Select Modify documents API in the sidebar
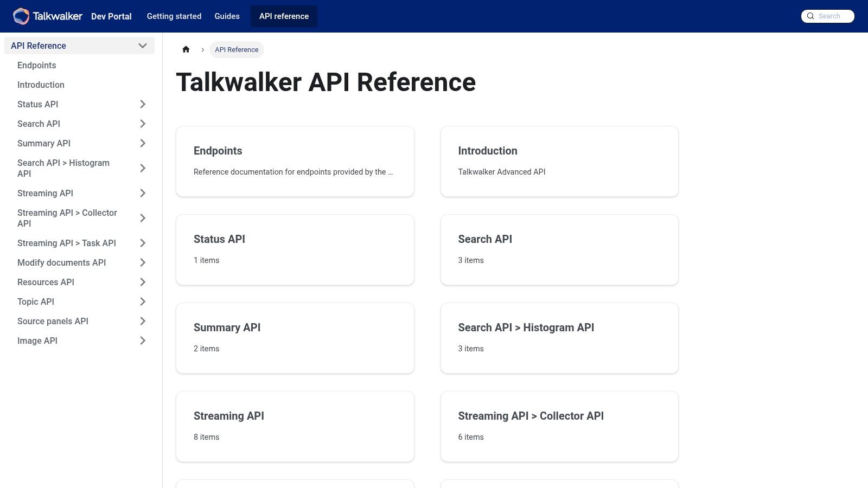Screen dimensions: 868x488 tap(61, 262)
